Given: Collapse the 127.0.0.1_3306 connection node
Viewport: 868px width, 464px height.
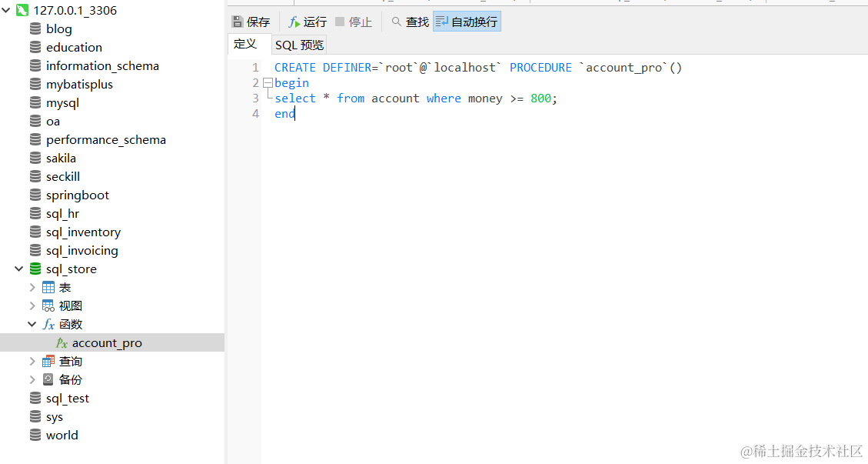Looking at the screenshot, I should click(6, 10).
